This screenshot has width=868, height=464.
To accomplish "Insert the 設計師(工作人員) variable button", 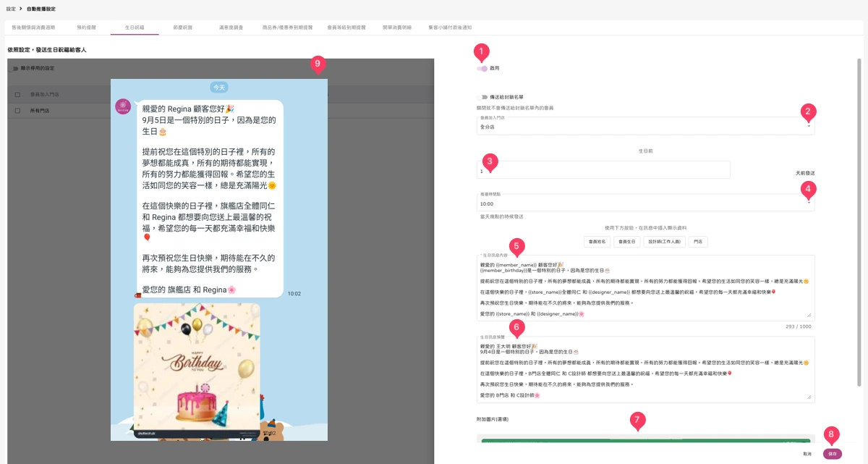I will click(x=664, y=242).
